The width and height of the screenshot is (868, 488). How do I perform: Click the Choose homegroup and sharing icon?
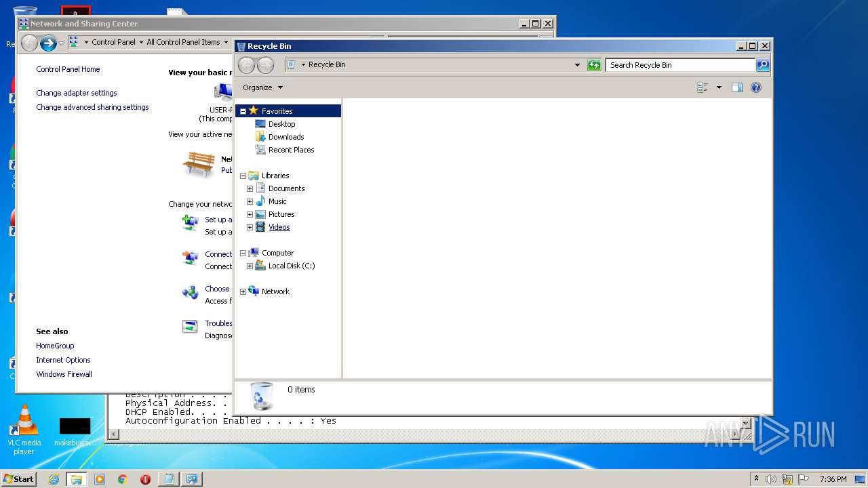[190, 292]
